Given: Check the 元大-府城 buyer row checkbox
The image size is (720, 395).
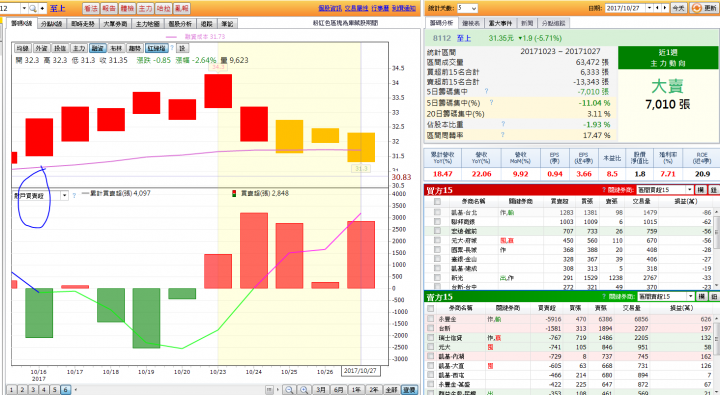Looking at the screenshot, I should pyautogui.click(x=437, y=241).
